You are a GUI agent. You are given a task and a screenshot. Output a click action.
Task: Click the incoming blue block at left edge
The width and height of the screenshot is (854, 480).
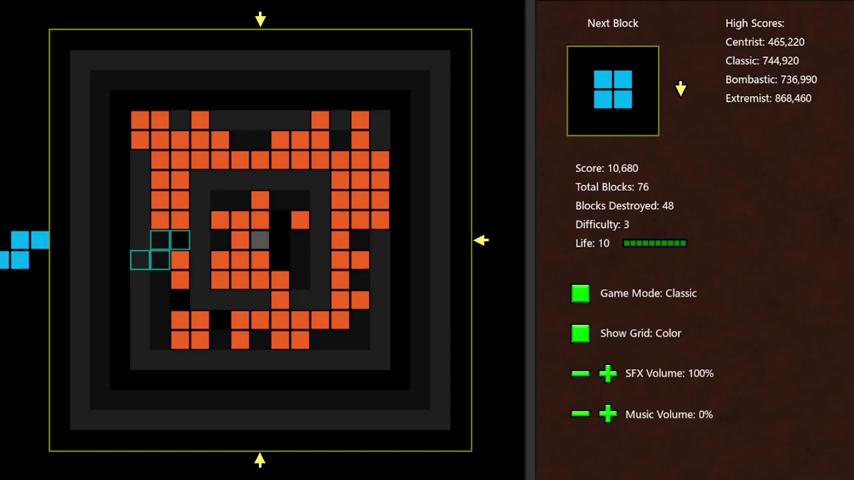22,249
